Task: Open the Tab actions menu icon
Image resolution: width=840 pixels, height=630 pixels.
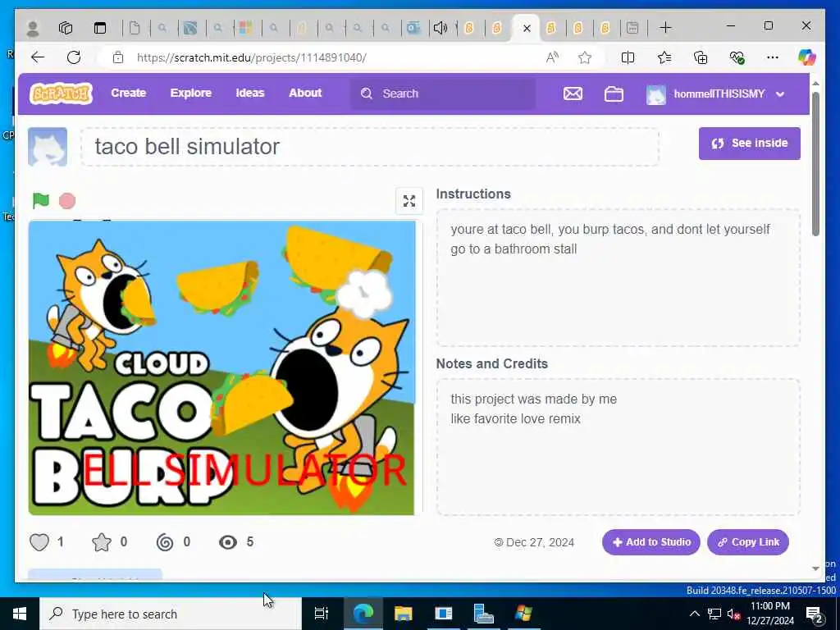Action: click(100, 28)
